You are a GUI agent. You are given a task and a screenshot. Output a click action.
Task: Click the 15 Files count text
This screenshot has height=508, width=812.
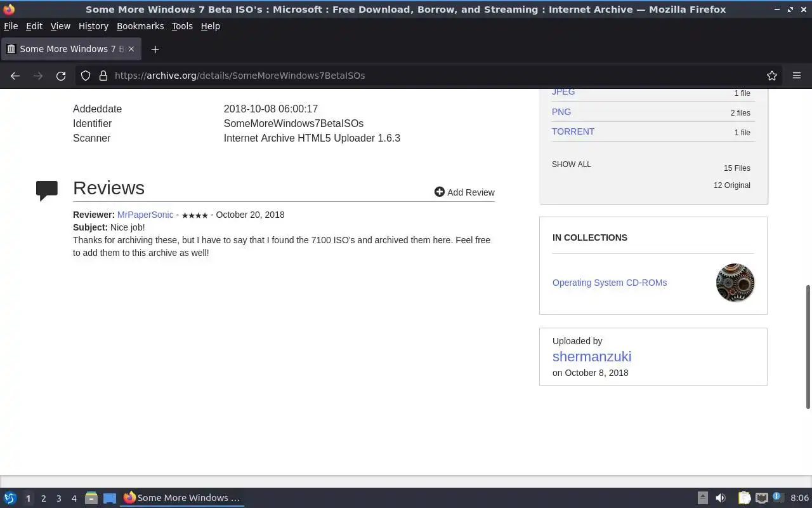click(x=737, y=168)
